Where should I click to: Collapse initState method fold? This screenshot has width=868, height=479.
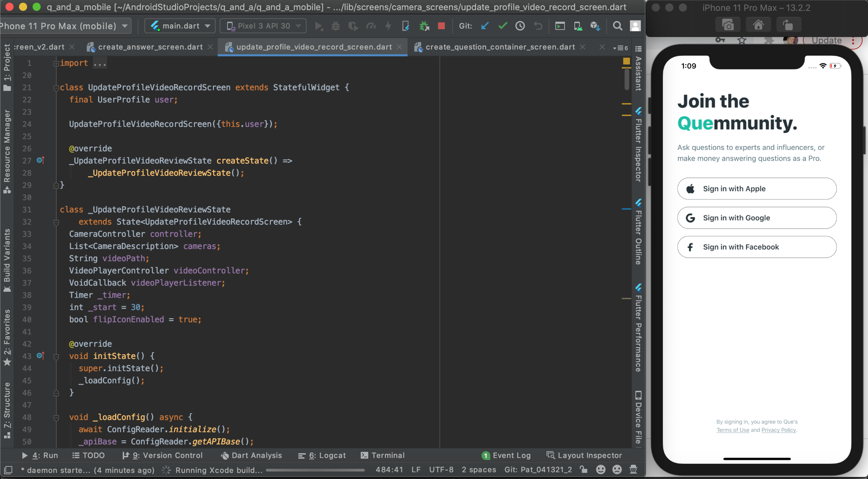56,356
